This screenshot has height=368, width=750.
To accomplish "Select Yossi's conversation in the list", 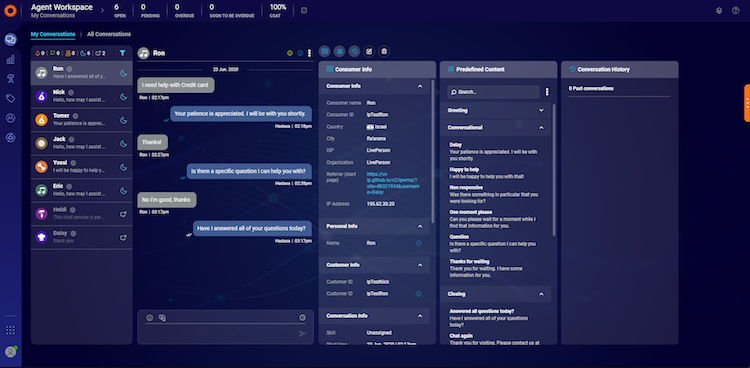I will click(x=82, y=167).
